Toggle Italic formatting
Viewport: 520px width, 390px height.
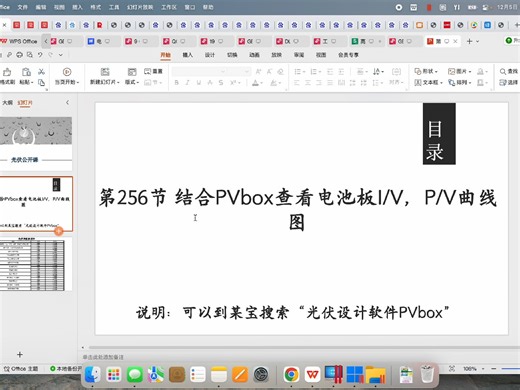click(188, 83)
